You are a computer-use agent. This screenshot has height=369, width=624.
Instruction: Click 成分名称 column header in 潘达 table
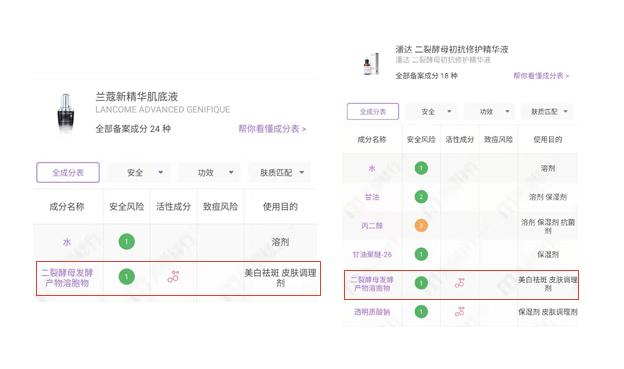(372, 140)
